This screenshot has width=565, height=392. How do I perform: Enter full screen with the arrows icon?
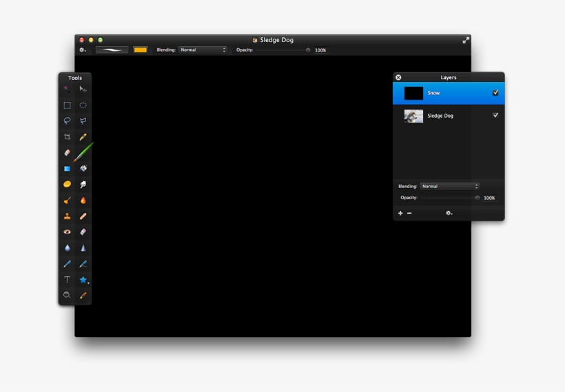466,40
